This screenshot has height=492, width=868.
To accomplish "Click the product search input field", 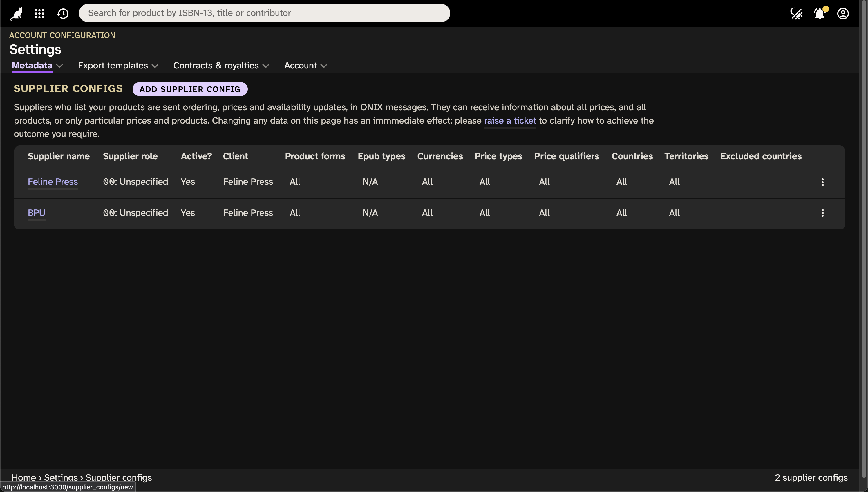I will tap(264, 13).
